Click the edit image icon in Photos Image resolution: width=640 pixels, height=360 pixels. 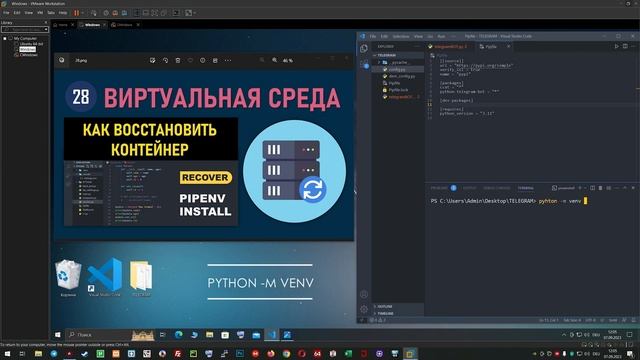[x=153, y=60]
